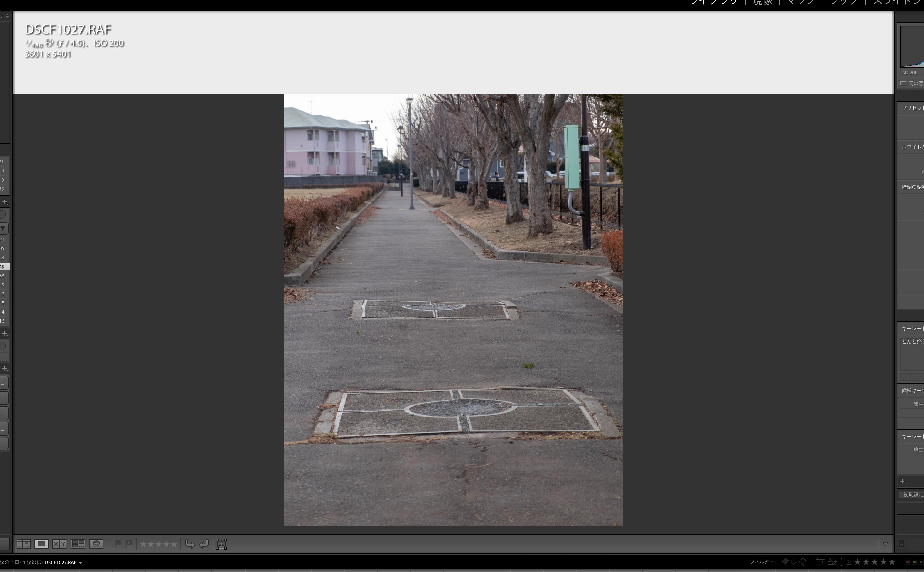Screen dimensions: 924x572
Task: Rotate photo counterclockwise arrow
Action: (x=189, y=544)
